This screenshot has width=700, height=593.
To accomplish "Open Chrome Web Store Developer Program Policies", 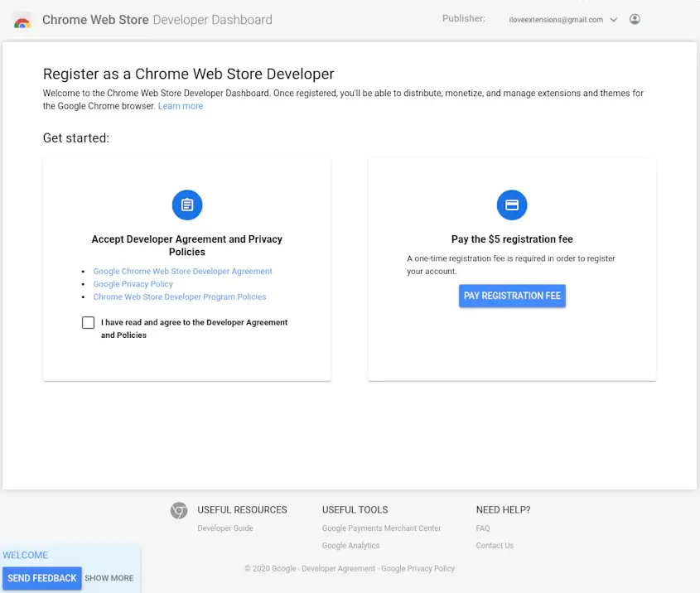I will tap(180, 296).
